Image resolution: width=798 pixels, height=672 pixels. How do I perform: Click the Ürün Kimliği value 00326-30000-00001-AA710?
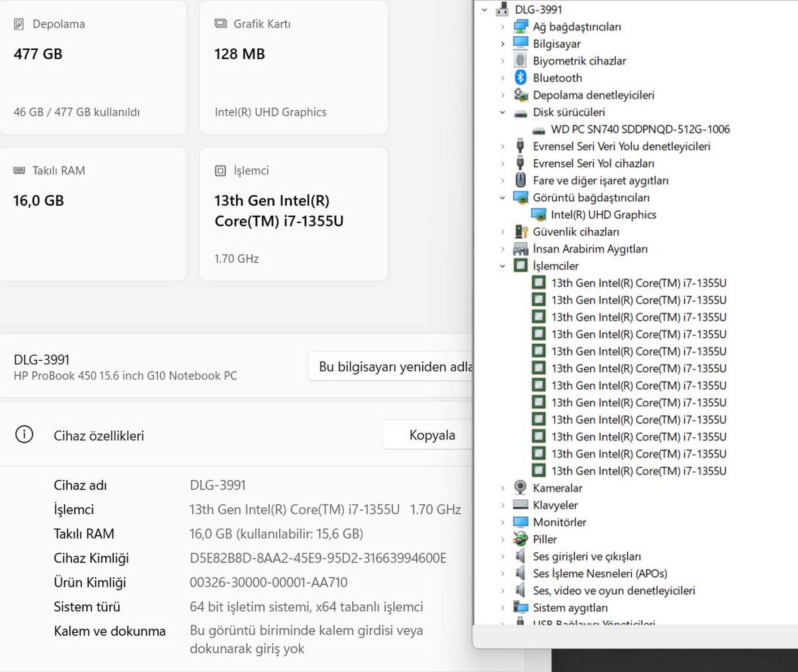[268, 582]
